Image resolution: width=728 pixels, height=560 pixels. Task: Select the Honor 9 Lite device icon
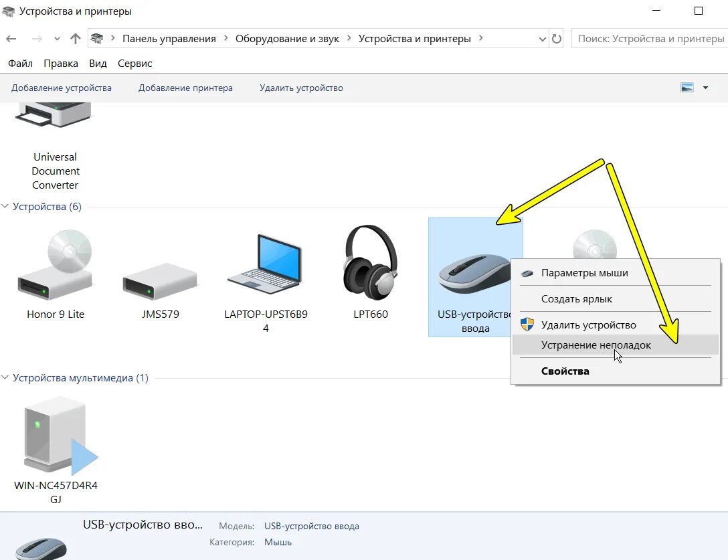[55, 265]
